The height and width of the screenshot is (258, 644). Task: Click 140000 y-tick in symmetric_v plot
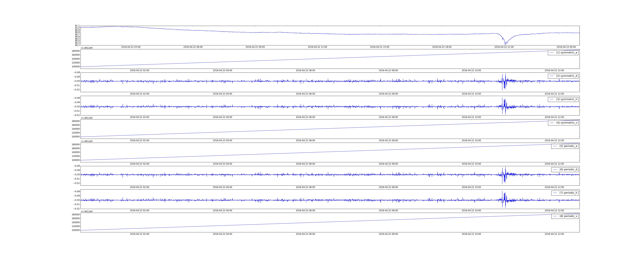coord(76,129)
